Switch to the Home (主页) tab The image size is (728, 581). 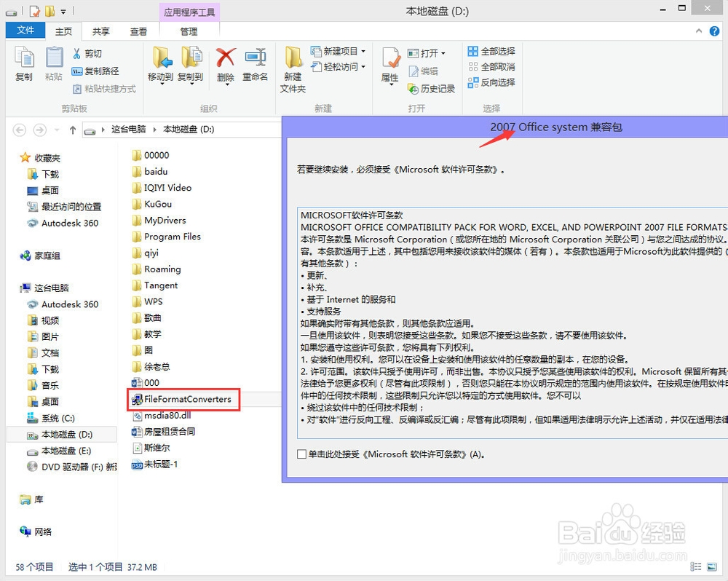63,31
